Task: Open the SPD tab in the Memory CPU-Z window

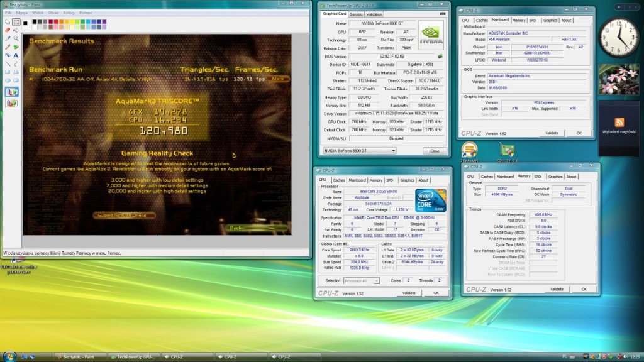Action: pyautogui.click(x=537, y=177)
